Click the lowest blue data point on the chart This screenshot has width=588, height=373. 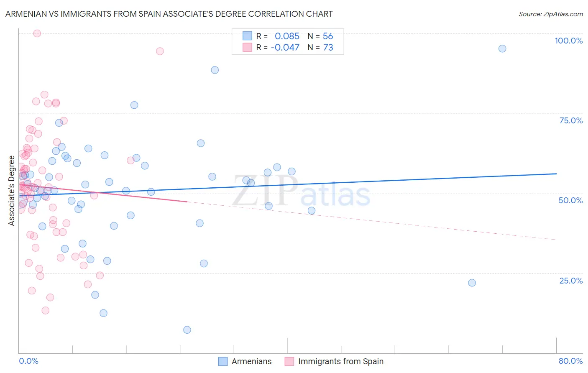click(x=187, y=330)
